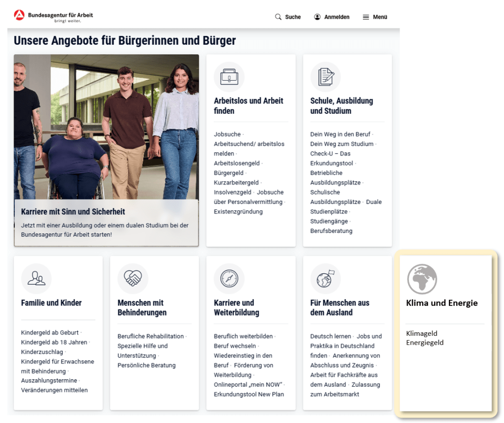Open the Anmelden login option
The height and width of the screenshot is (423, 504).
332,17
